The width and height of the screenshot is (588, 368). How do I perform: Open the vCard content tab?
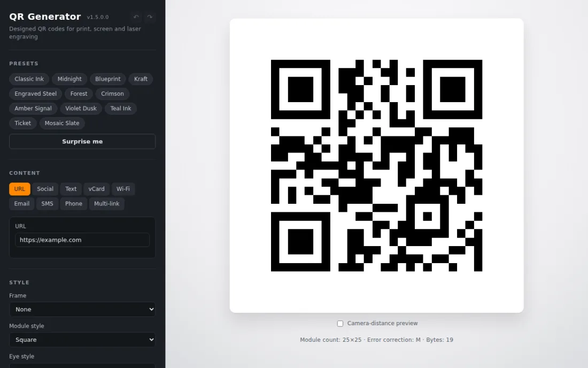pyautogui.click(x=96, y=189)
